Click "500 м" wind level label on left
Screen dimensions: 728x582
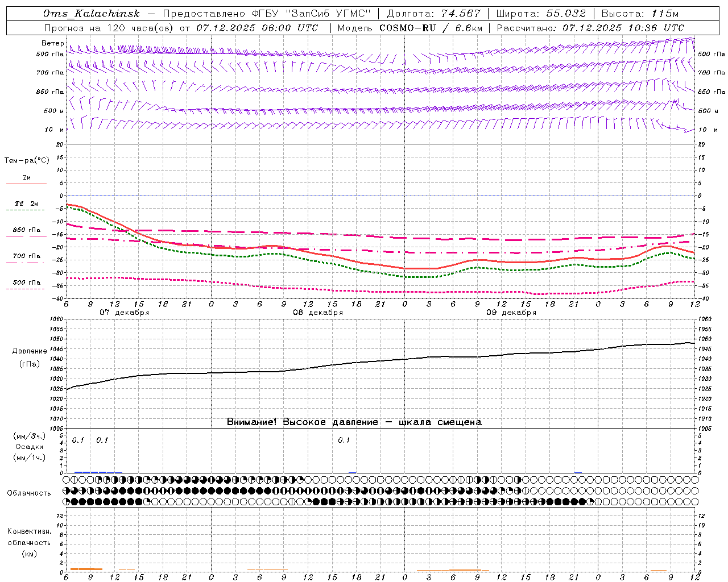(54, 111)
